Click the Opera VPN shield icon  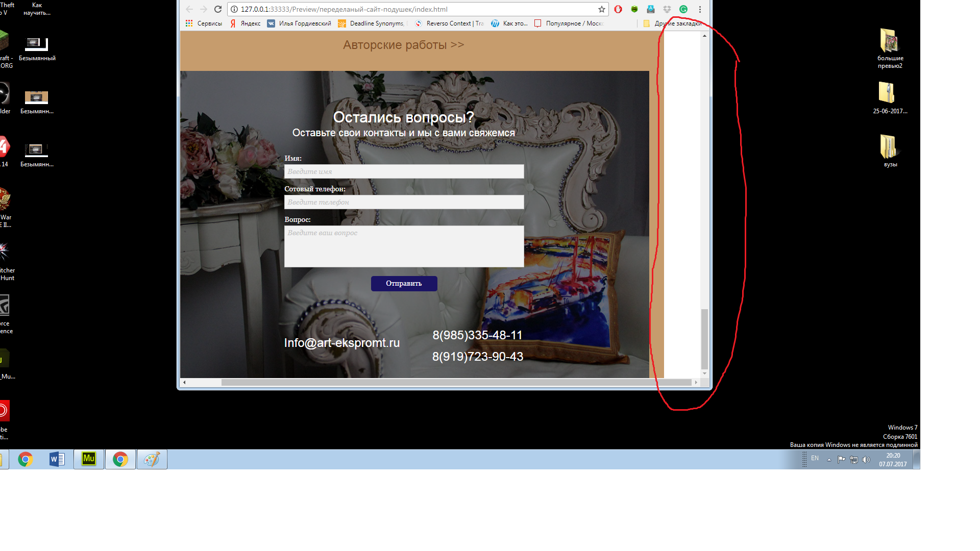(x=635, y=9)
